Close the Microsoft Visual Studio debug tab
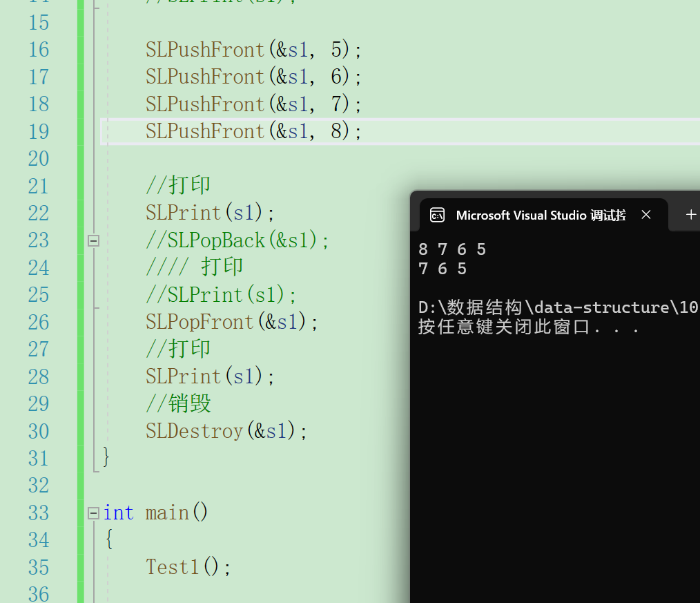This screenshot has height=603, width=700. click(x=646, y=215)
